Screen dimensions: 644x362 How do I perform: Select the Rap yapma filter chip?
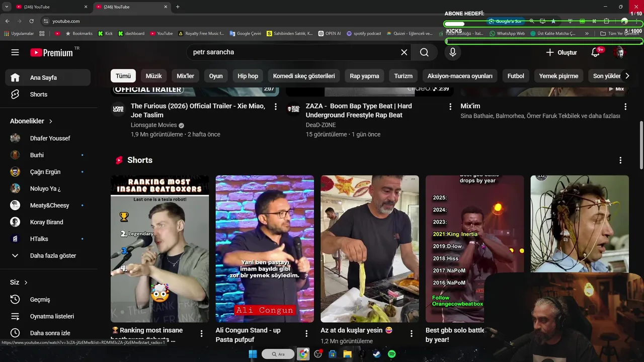(364, 76)
